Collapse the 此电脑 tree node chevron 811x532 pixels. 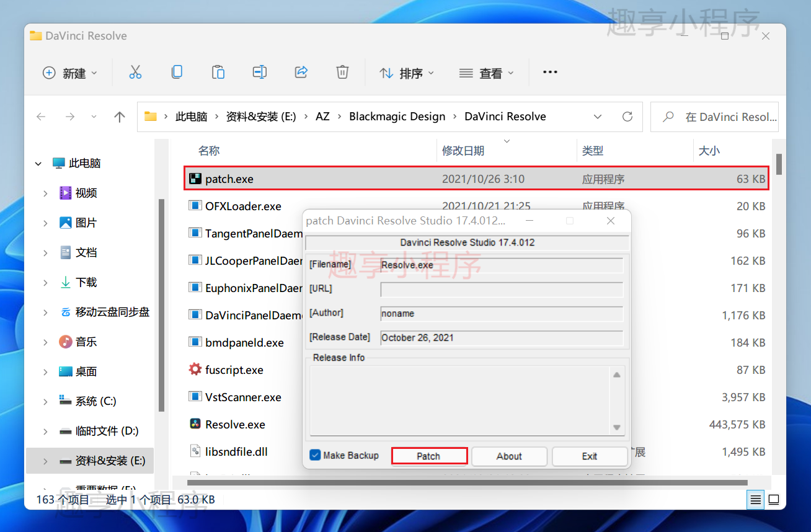39,164
